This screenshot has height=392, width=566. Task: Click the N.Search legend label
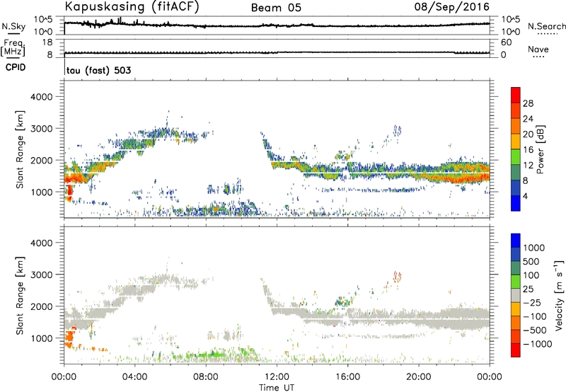546,26
